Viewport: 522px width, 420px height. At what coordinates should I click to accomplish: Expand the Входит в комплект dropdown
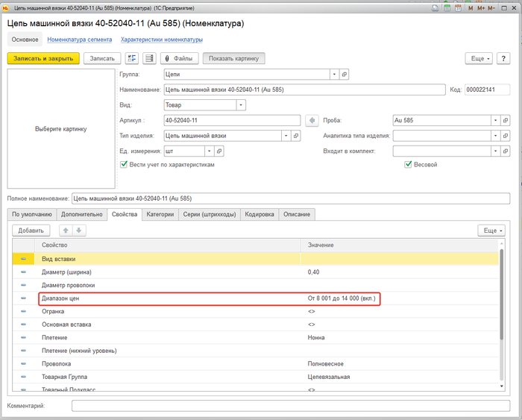point(495,151)
